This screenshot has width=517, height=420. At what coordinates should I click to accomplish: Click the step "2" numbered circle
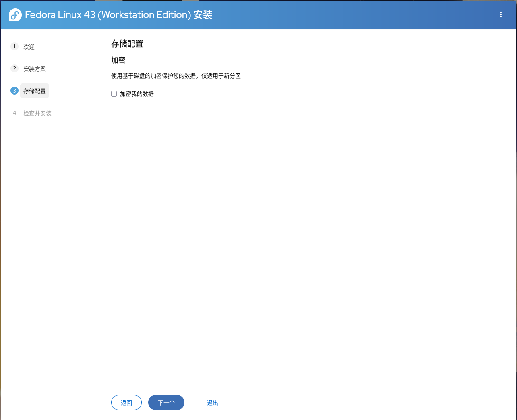coord(14,68)
